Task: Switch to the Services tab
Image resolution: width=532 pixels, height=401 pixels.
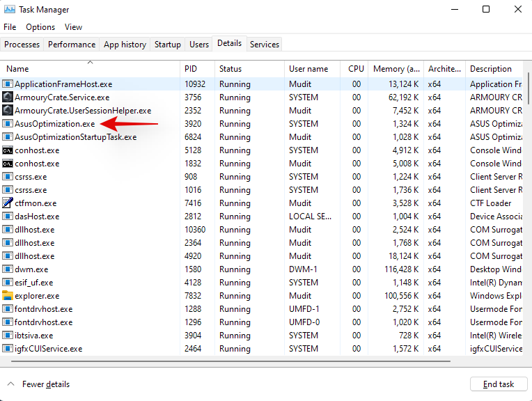Action: coord(265,45)
